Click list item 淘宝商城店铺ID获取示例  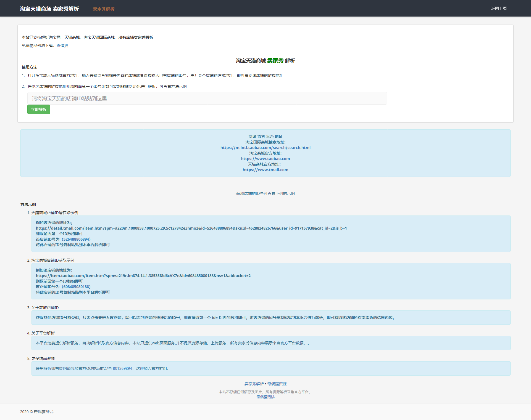point(53,260)
